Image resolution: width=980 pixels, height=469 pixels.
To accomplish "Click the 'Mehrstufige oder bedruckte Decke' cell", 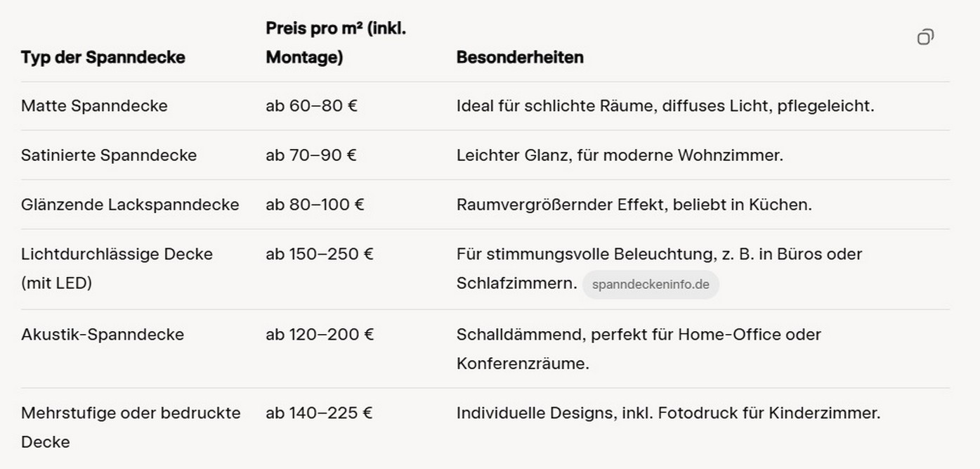I will click(131, 427).
